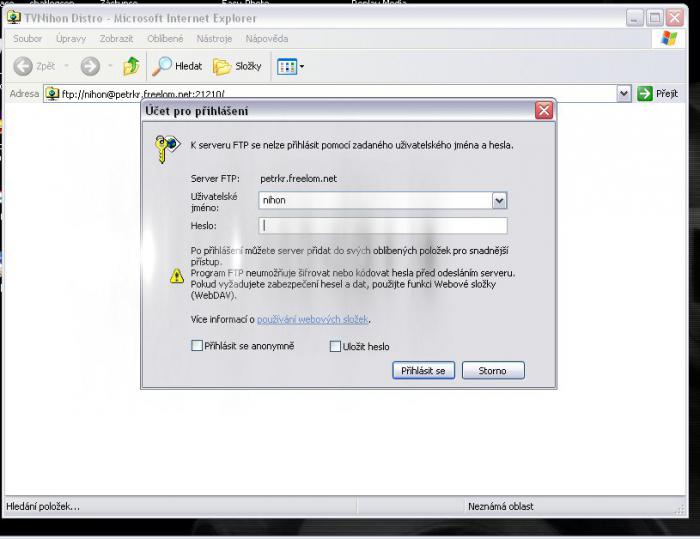700x539 pixels.
Task: Check Přihlásit se anonymně checkbox
Action: (197, 346)
